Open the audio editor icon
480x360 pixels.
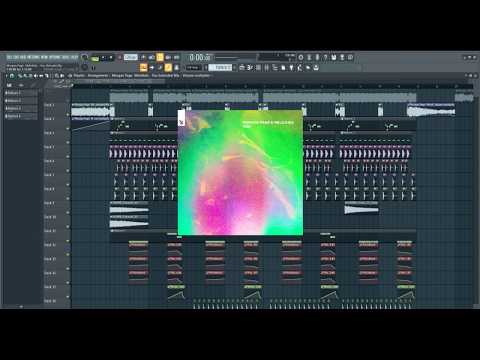point(309,57)
